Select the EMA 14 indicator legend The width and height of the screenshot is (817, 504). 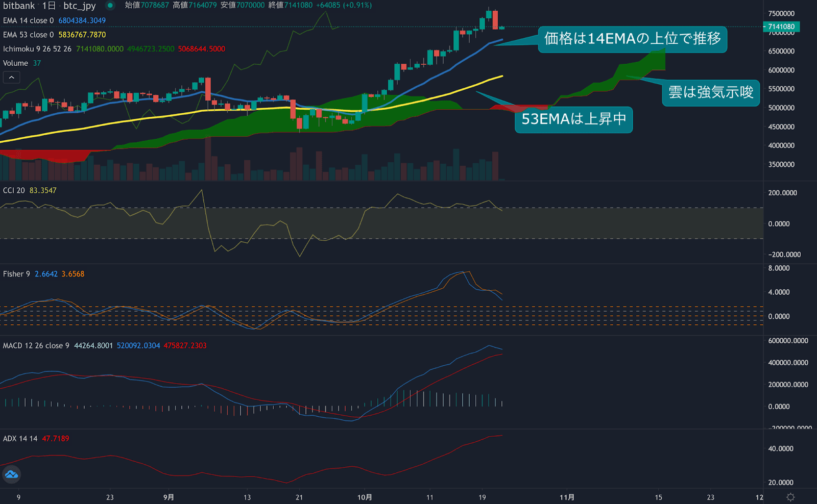click(29, 20)
